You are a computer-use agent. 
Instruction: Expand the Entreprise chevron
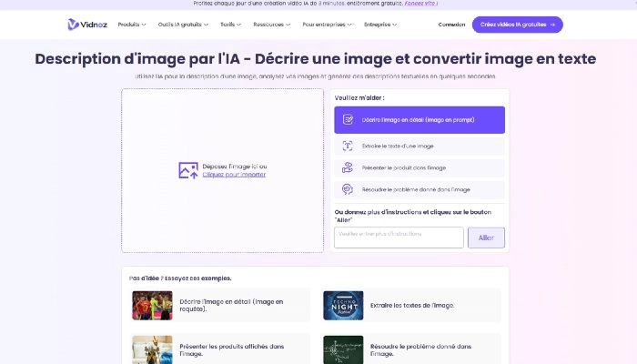tap(394, 25)
